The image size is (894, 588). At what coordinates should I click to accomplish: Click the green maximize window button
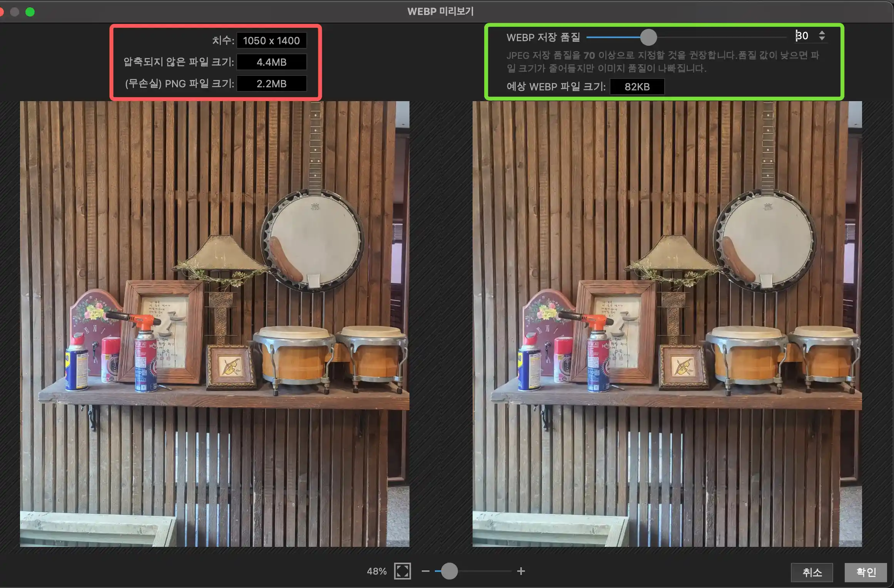[x=30, y=12]
